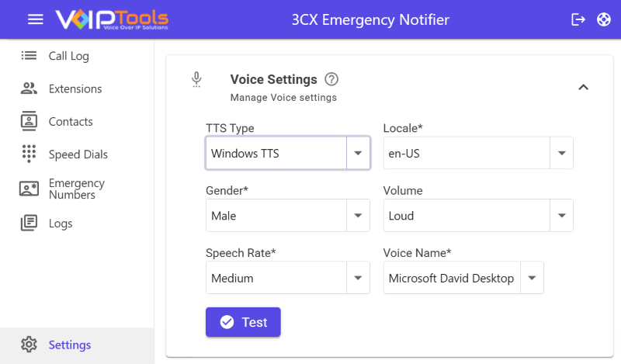This screenshot has width=621, height=364.
Task: Open Logs from the sidebar
Action: coord(60,224)
